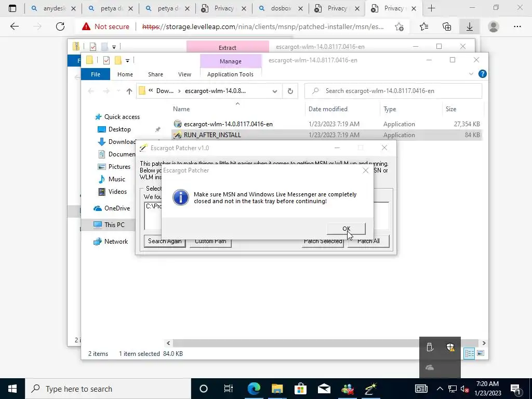The image size is (532, 399).
Task: Sort by the Name column header
Action: click(181, 109)
